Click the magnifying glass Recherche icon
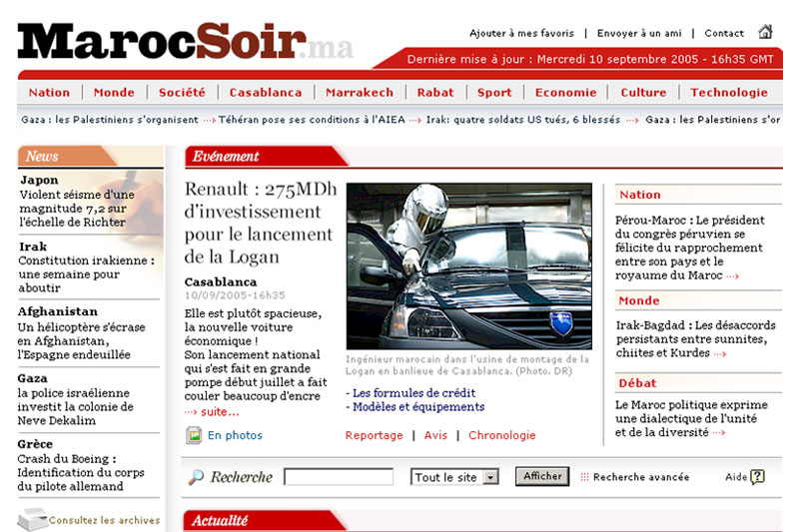The height and width of the screenshot is (532, 799). 196,477
